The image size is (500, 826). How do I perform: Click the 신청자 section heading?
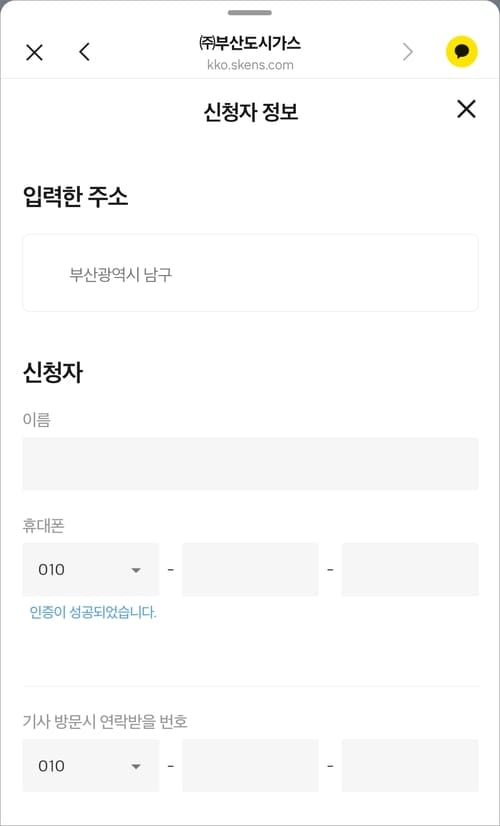(53, 373)
